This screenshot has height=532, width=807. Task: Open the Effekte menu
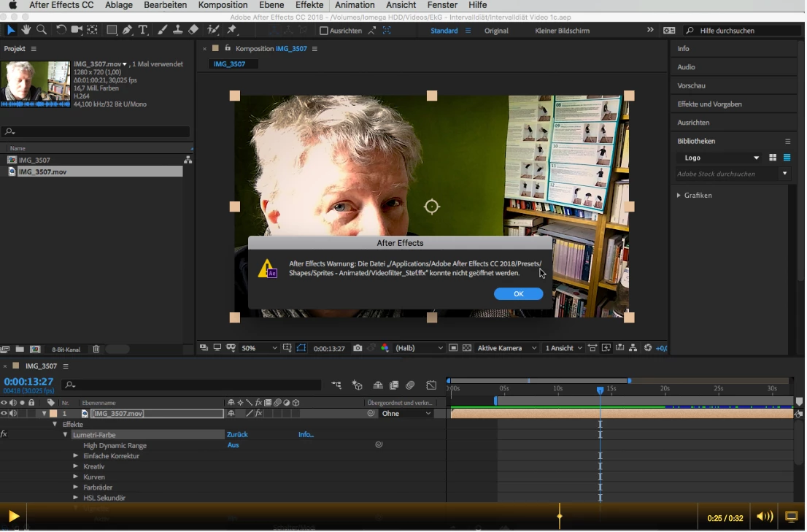tap(309, 5)
